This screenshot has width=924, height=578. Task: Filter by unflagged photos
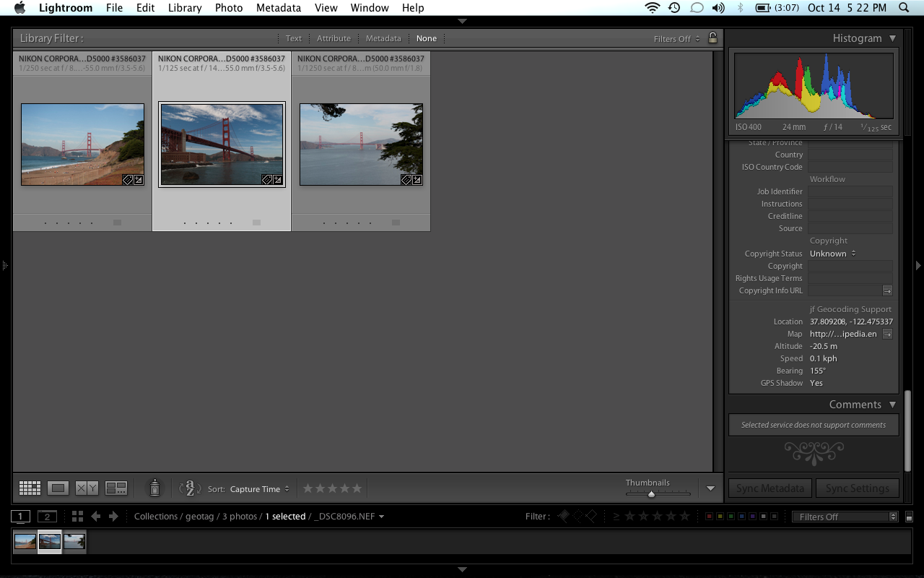coord(577,516)
